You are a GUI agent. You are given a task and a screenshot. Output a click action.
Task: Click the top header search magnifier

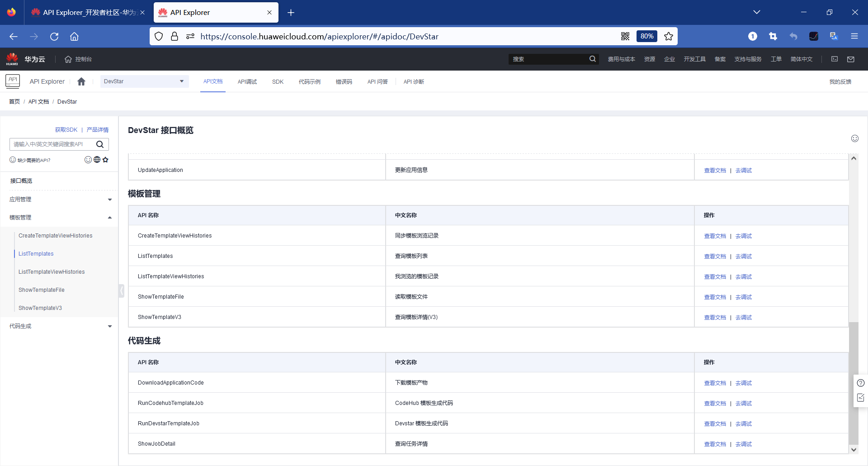tap(593, 59)
